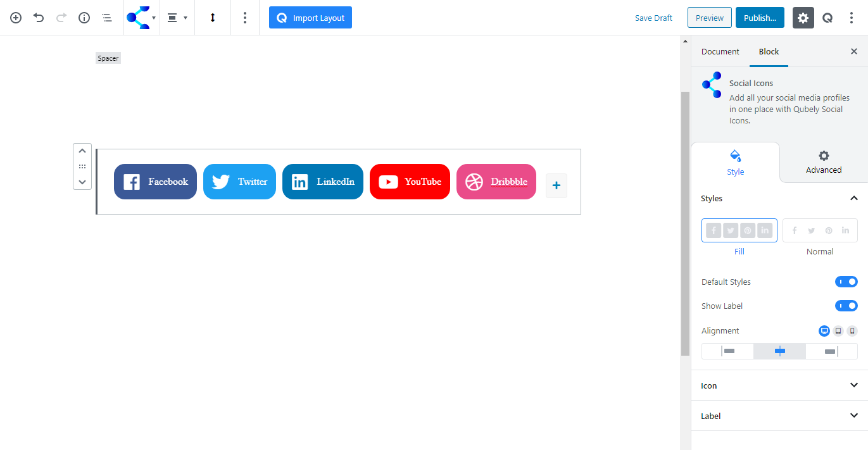Select the Twitter social button
This screenshot has height=450, width=868.
[x=239, y=182]
